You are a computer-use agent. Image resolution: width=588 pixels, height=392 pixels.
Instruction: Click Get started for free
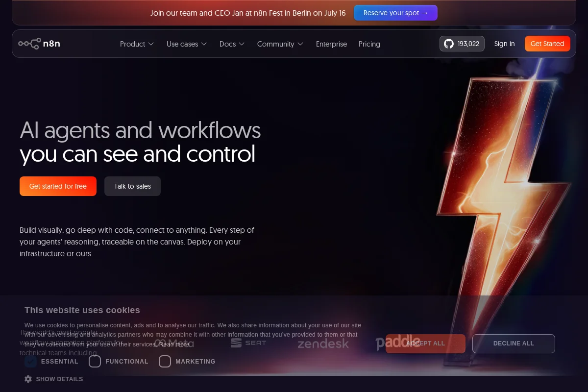tap(58, 186)
